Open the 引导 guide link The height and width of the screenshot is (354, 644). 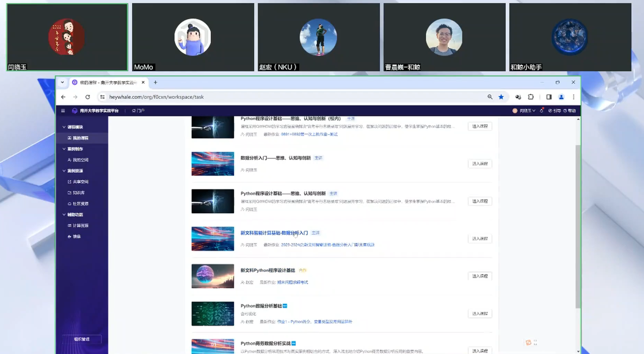[554, 111]
